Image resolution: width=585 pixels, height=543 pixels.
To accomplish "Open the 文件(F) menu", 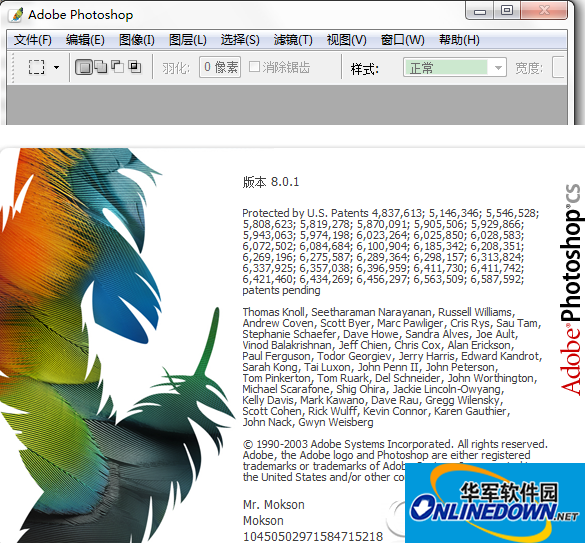I will (x=32, y=40).
